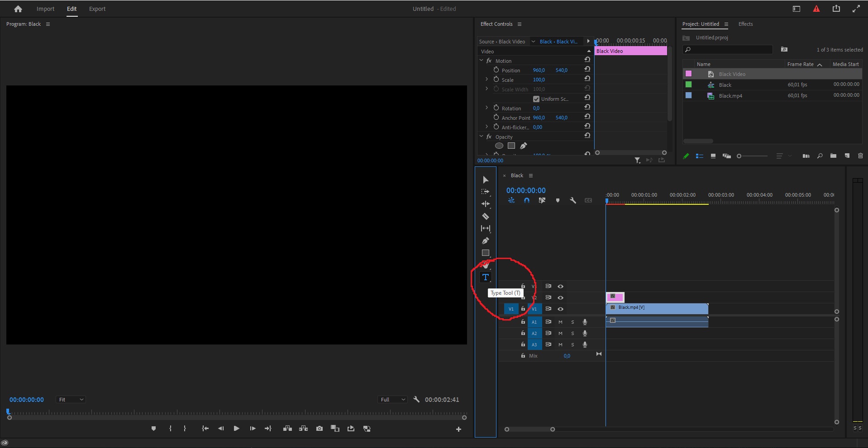
Task: Select the Track Select Forward tool
Action: coord(485,192)
